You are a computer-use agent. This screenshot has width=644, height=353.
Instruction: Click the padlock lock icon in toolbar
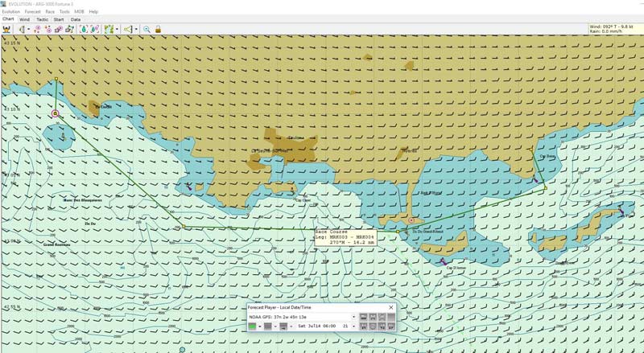[158, 29]
